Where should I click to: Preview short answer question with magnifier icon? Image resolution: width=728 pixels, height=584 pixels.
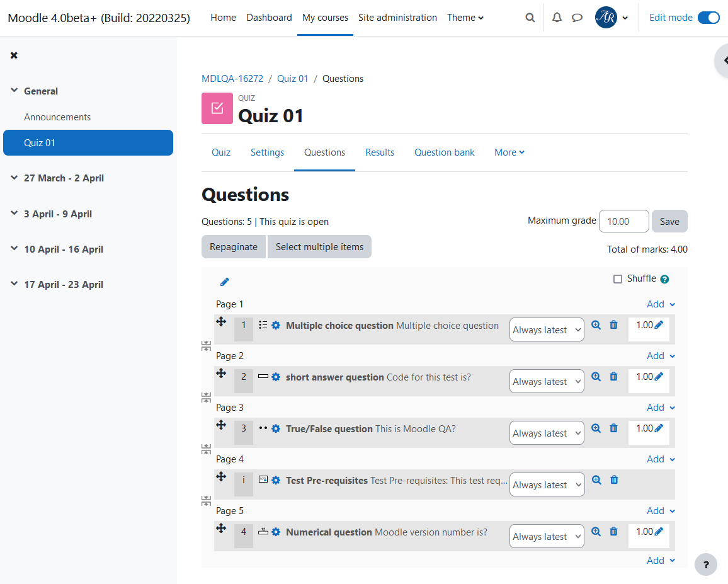coord(596,376)
